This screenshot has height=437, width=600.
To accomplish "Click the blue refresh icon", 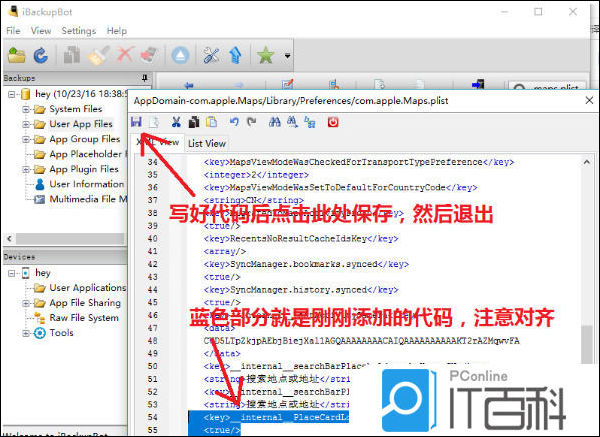I will (41, 55).
